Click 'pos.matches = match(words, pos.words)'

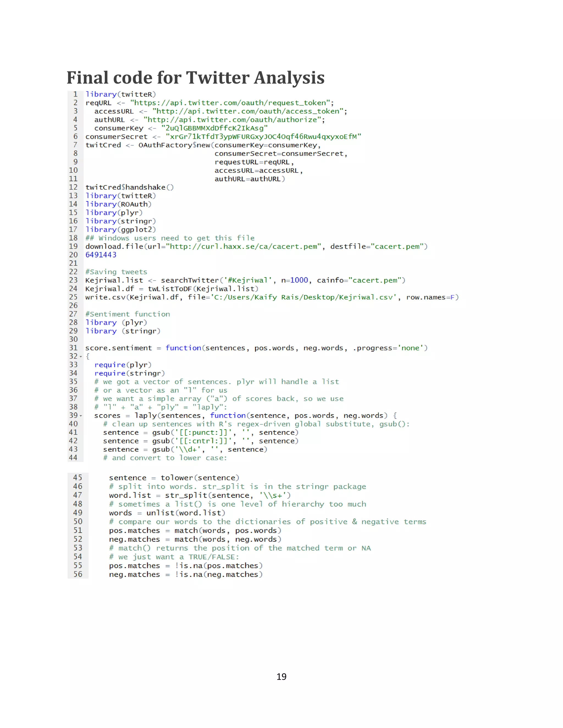195,531
